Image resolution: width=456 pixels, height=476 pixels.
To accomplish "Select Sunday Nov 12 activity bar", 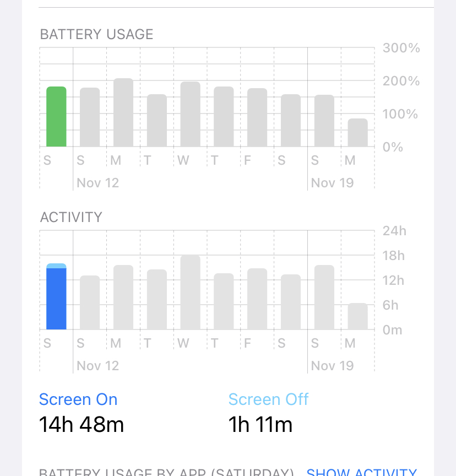I will point(90,302).
